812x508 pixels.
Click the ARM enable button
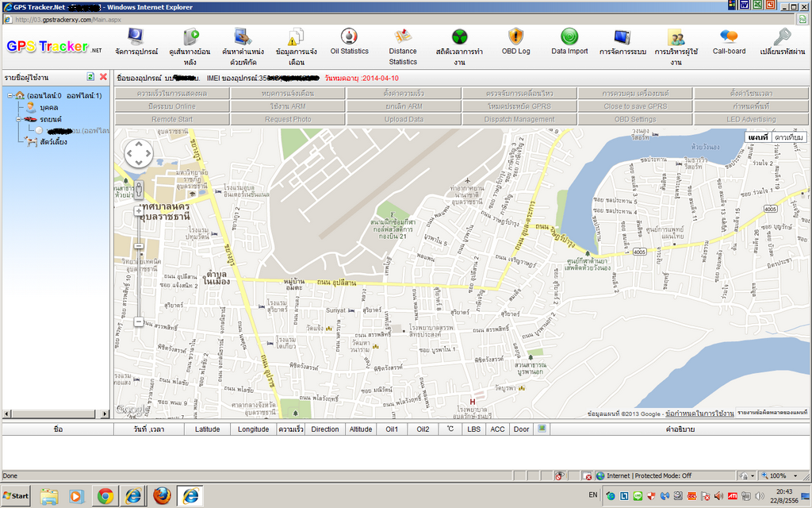pyautogui.click(x=288, y=106)
